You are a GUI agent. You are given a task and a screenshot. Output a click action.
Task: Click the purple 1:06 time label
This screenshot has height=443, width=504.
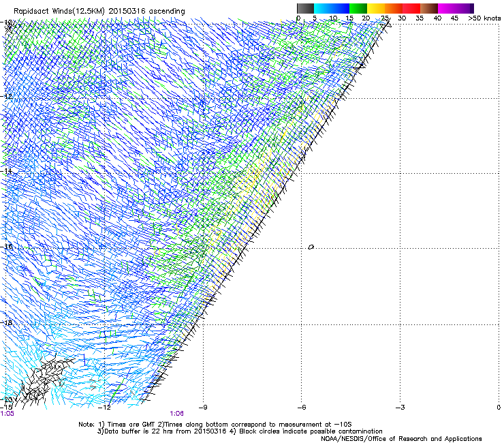(x=177, y=414)
